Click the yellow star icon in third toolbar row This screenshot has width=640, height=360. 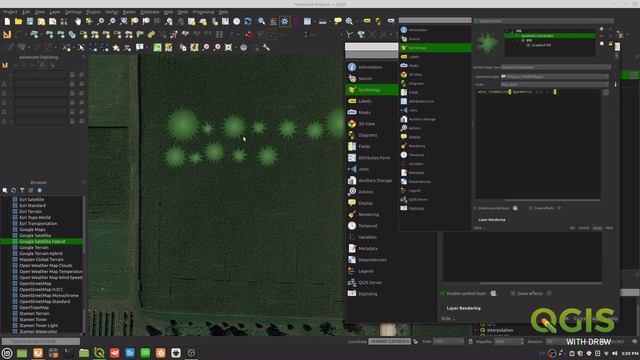[x=116, y=48]
